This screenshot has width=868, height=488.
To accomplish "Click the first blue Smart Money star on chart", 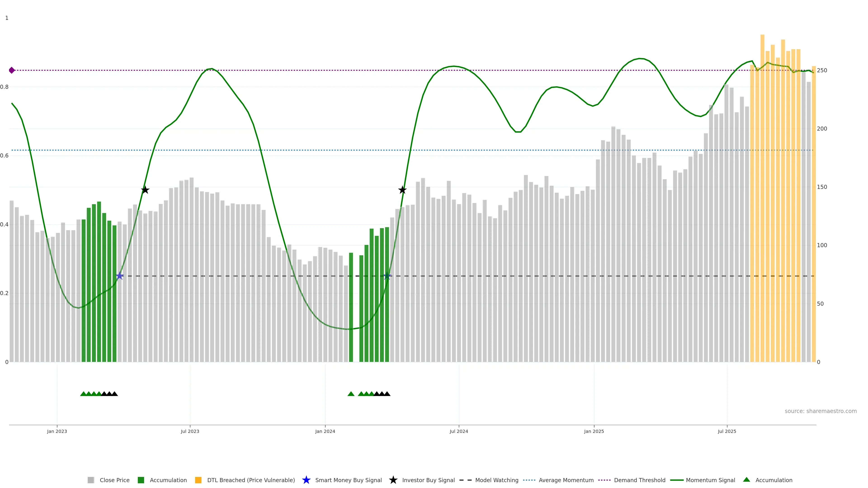I will coord(120,276).
